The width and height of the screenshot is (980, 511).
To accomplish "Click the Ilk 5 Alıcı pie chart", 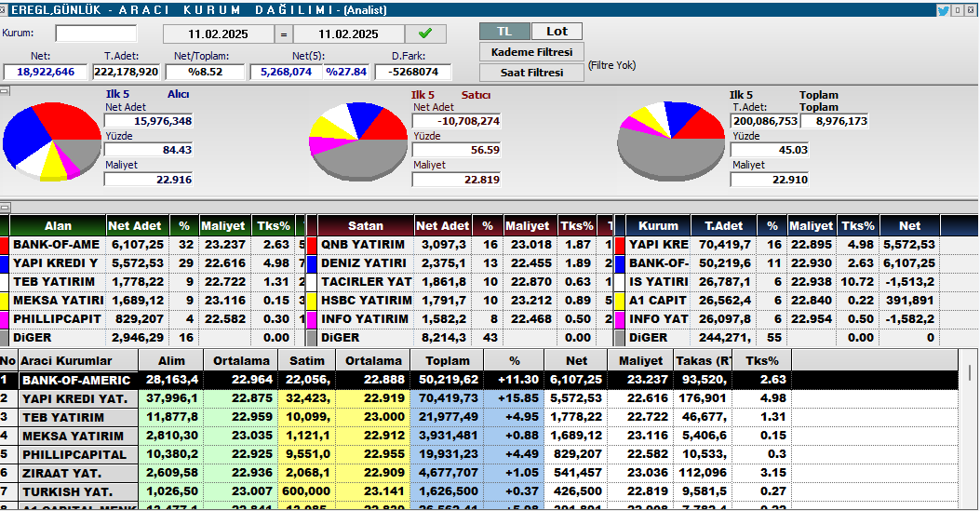I will (x=52, y=142).
